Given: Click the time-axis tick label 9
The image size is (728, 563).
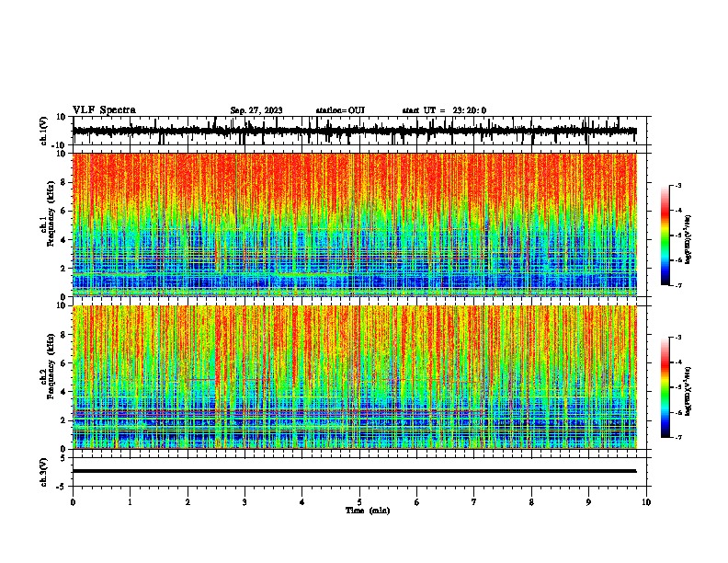Looking at the screenshot, I should pyautogui.click(x=588, y=502).
